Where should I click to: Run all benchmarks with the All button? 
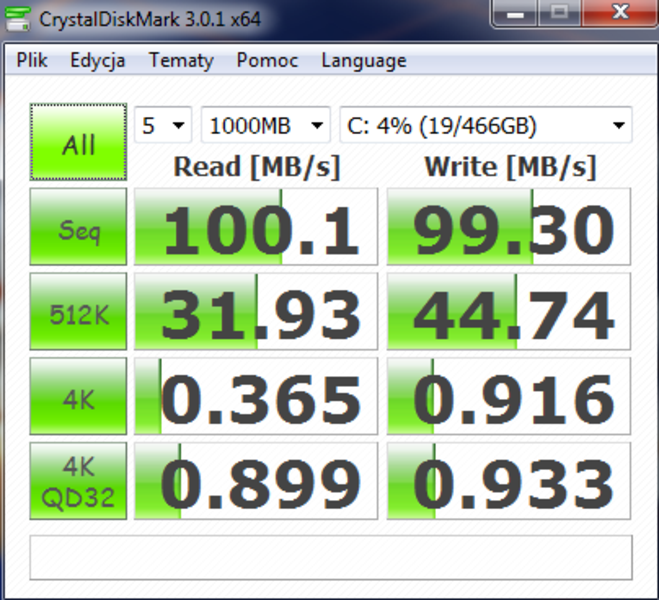(78, 142)
